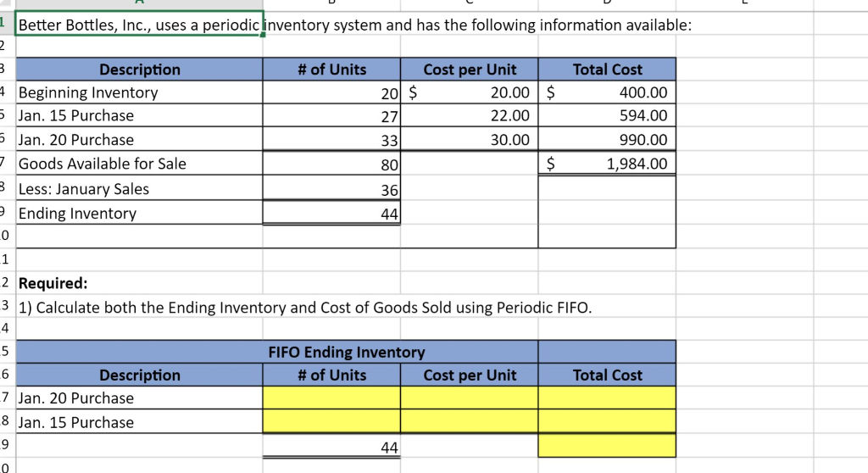Screen dimensions: 868x473
Task: Select 'Jan. 20 Purchase' in top table
Action: pyautogui.click(x=139, y=140)
